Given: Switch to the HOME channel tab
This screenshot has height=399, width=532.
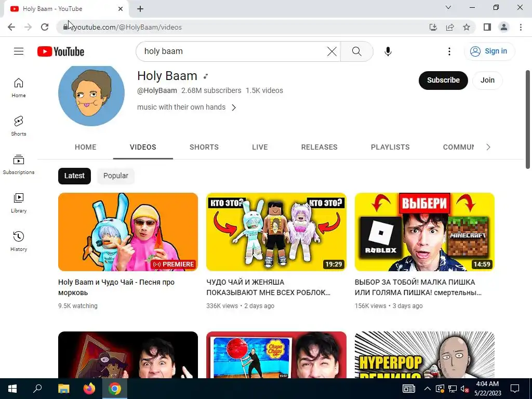Looking at the screenshot, I should click(86, 147).
